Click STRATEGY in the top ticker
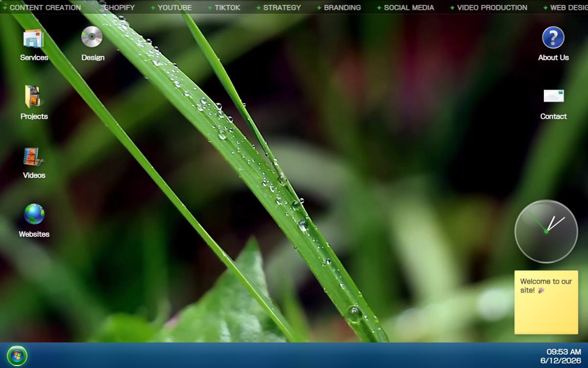Viewport: 588px width, 368px height. pyautogui.click(x=282, y=7)
